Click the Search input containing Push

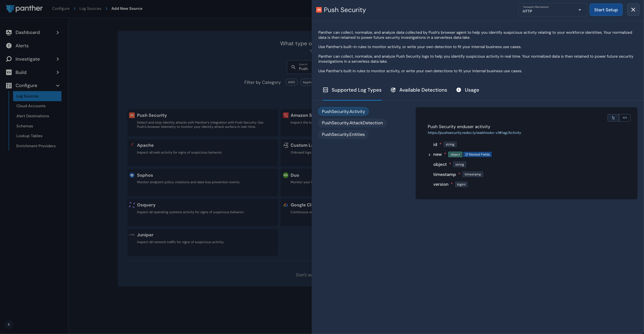click(x=300, y=67)
